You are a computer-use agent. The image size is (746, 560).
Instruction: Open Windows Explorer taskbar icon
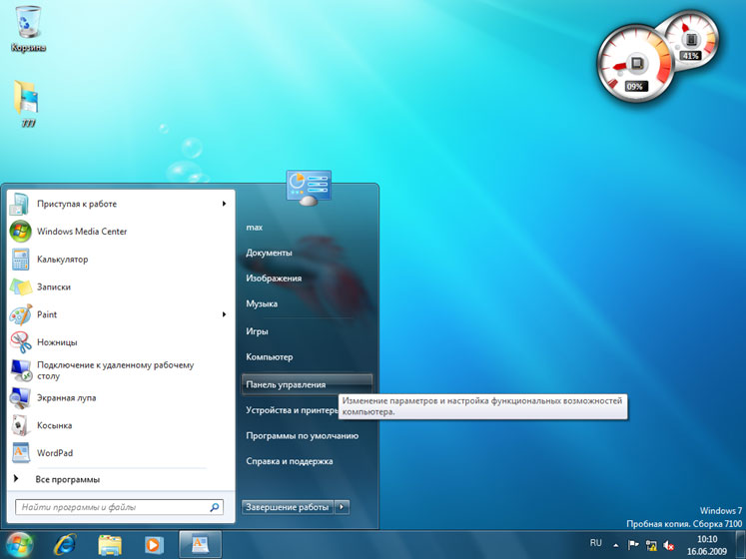click(x=110, y=544)
